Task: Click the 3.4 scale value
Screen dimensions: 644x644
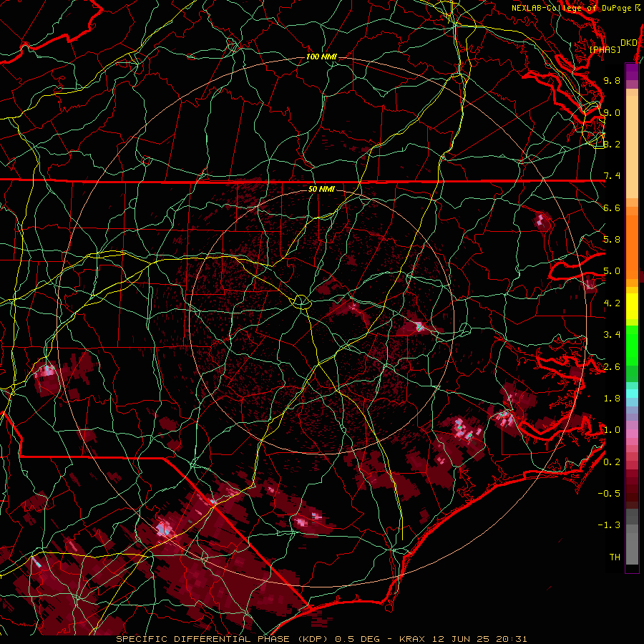Action: pyautogui.click(x=612, y=335)
